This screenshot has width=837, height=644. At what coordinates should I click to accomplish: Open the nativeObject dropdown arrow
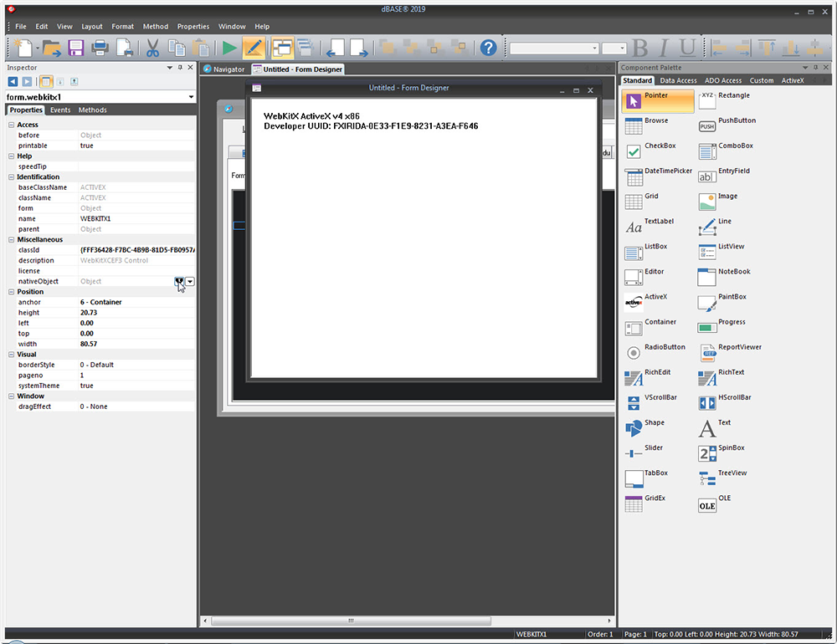pos(190,281)
